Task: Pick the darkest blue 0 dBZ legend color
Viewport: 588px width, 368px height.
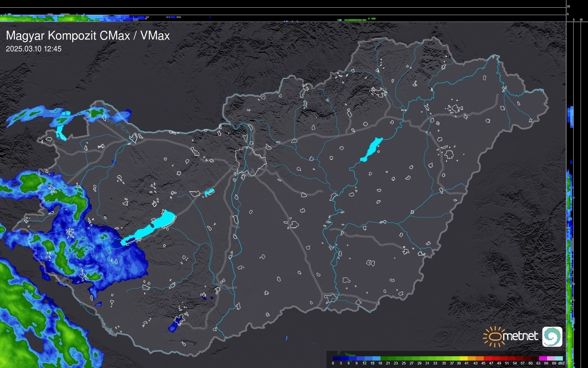Action: tap(337, 358)
